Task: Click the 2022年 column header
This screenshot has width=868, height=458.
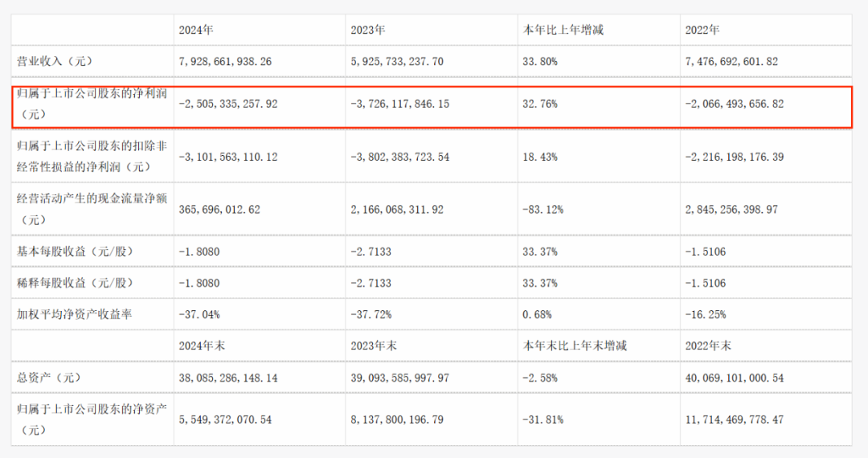Action: (702, 30)
